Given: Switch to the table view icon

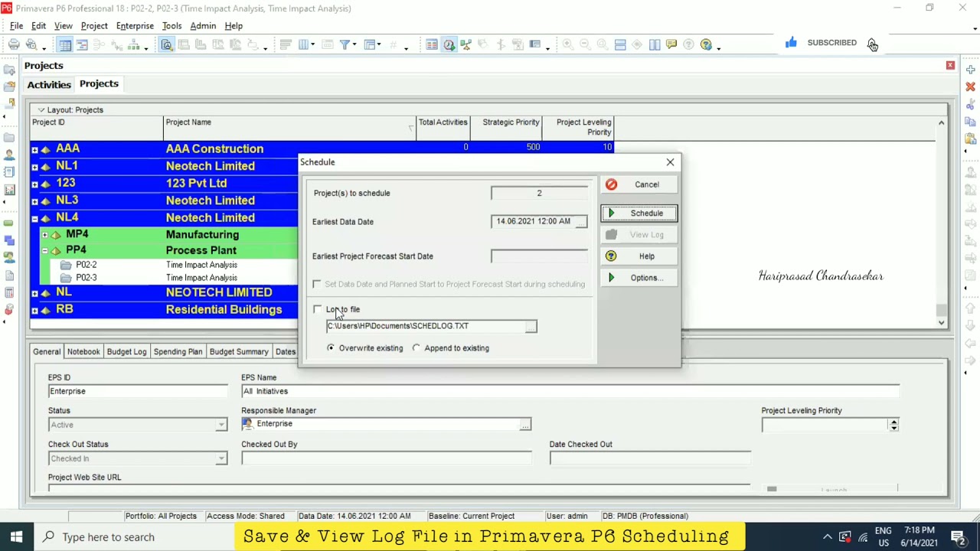Looking at the screenshot, I should (x=65, y=45).
